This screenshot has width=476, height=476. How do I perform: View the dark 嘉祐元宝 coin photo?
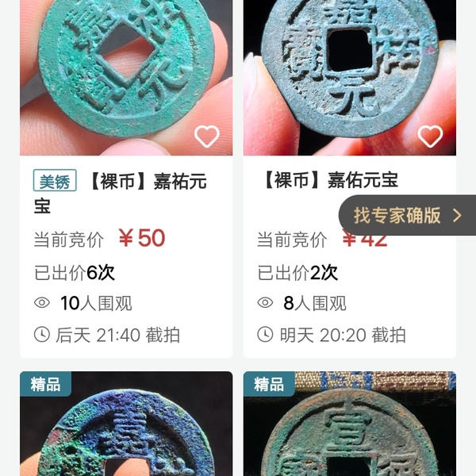(350, 78)
